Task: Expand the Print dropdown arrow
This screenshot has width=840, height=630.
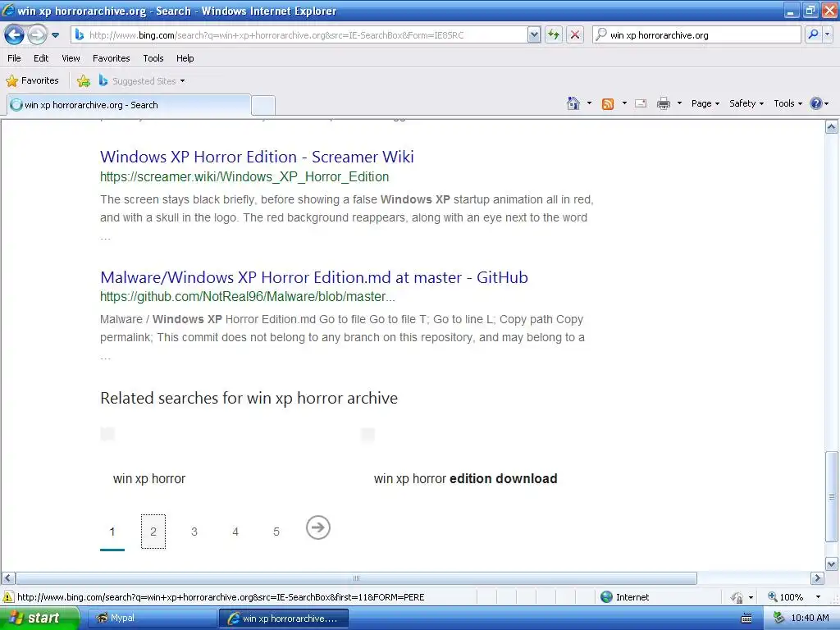Action: tap(679, 103)
